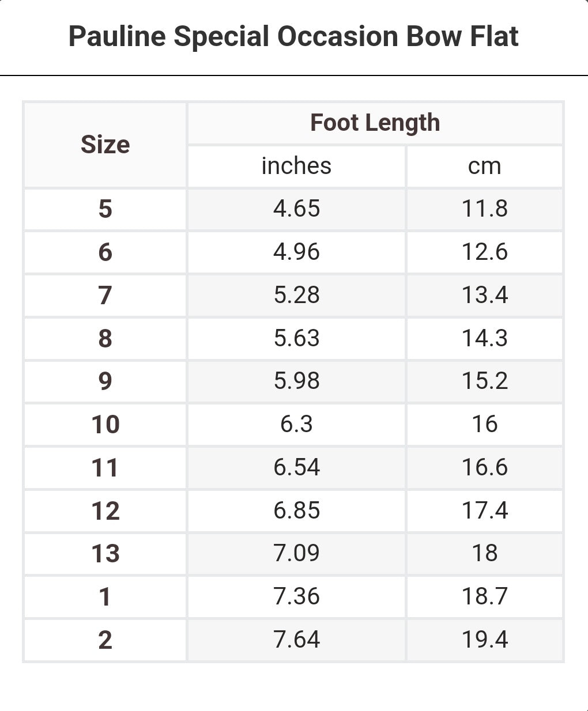This screenshot has width=588, height=711.
Task: Select the 7.64 inches cell
Action: coord(296,640)
